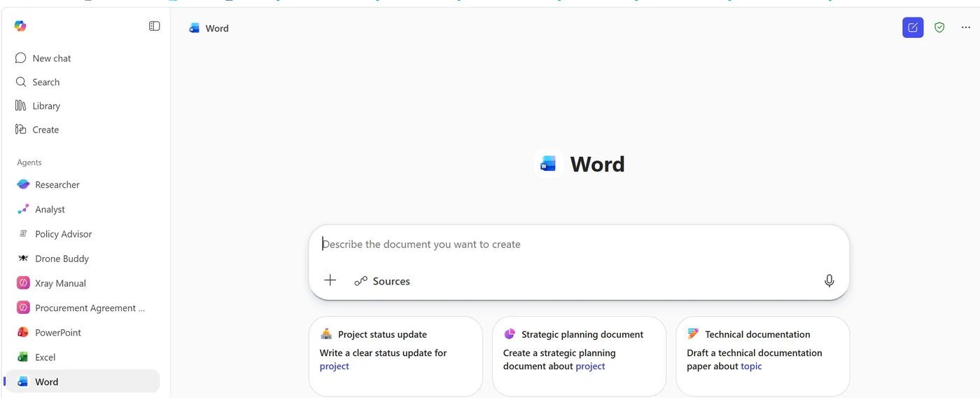Click the Project status update card icon
The width and height of the screenshot is (980, 398).
click(326, 334)
